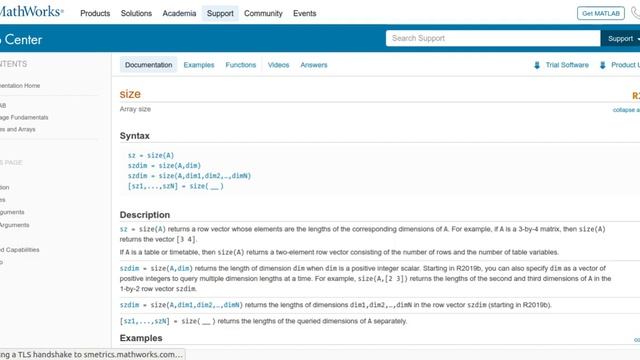Open Matrices and Arrays sidebar link

(18, 129)
